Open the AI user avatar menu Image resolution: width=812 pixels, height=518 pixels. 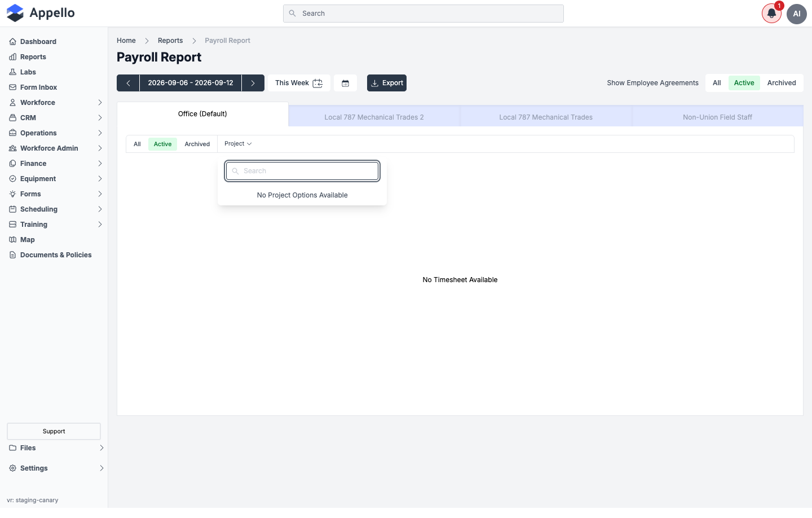click(797, 14)
